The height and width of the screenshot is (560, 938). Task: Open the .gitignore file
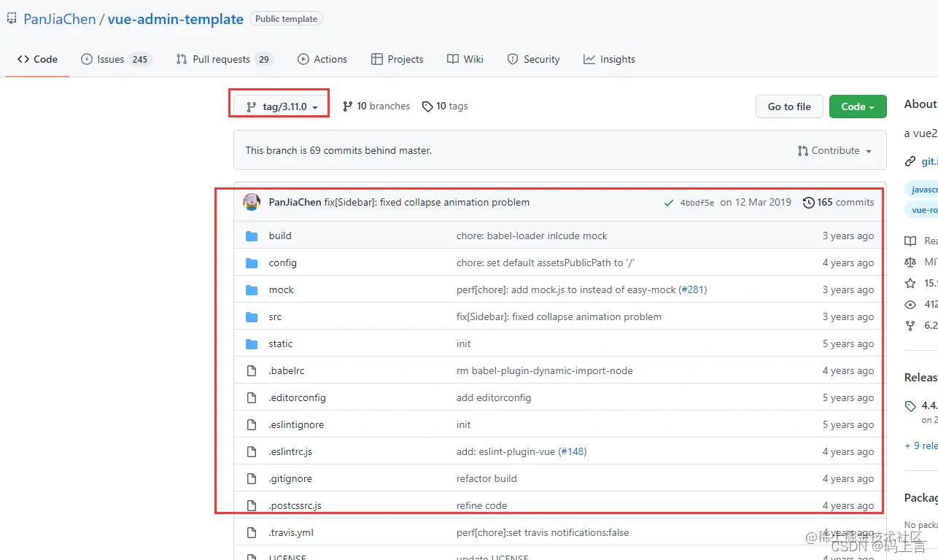[290, 478]
